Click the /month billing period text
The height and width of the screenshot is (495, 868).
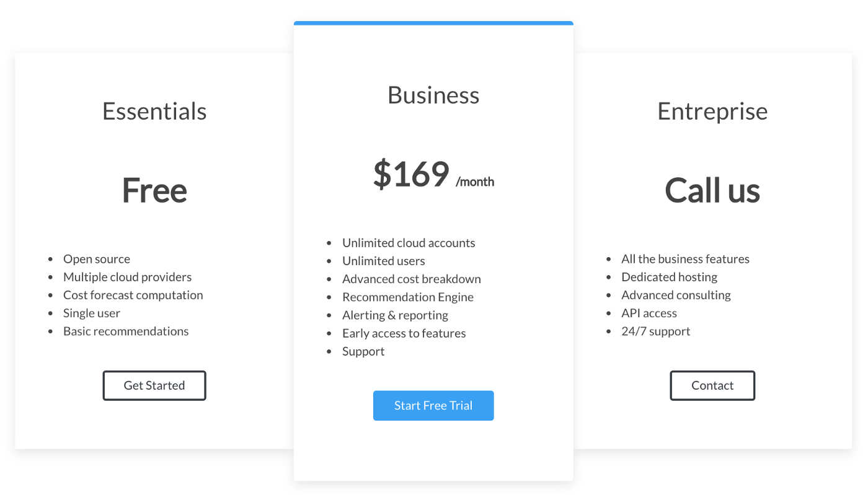tap(475, 182)
